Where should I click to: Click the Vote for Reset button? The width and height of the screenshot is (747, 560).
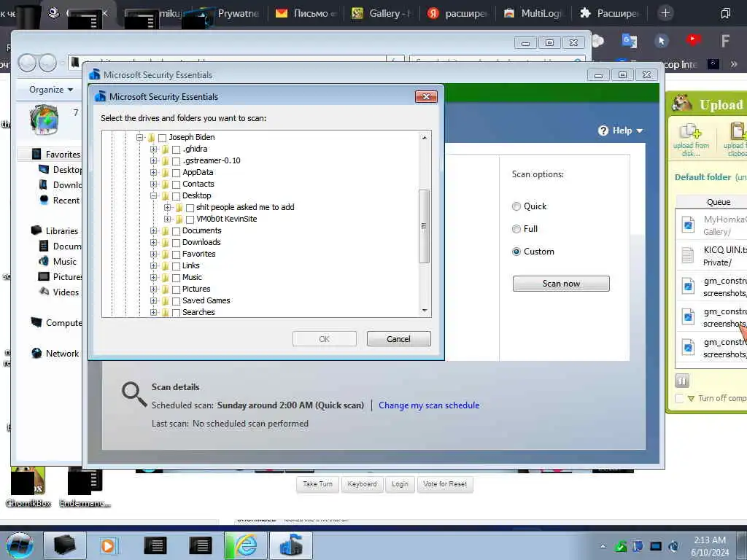pos(445,484)
